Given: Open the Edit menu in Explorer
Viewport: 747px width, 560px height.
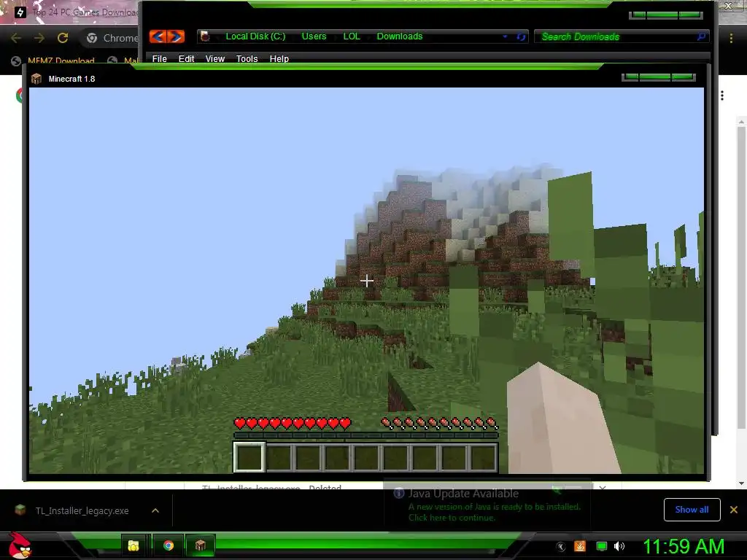Looking at the screenshot, I should (x=186, y=58).
